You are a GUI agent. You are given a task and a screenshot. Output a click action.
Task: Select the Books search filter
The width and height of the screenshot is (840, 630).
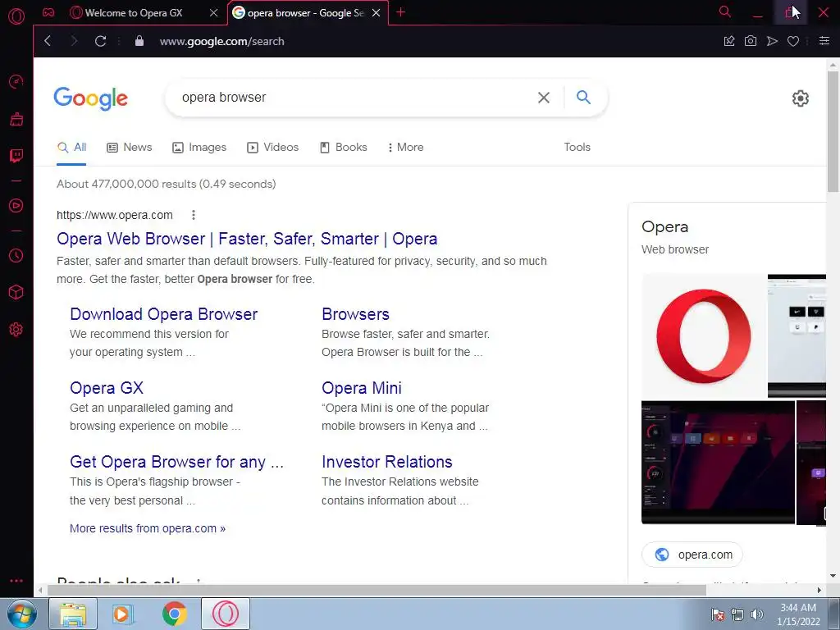tap(344, 147)
